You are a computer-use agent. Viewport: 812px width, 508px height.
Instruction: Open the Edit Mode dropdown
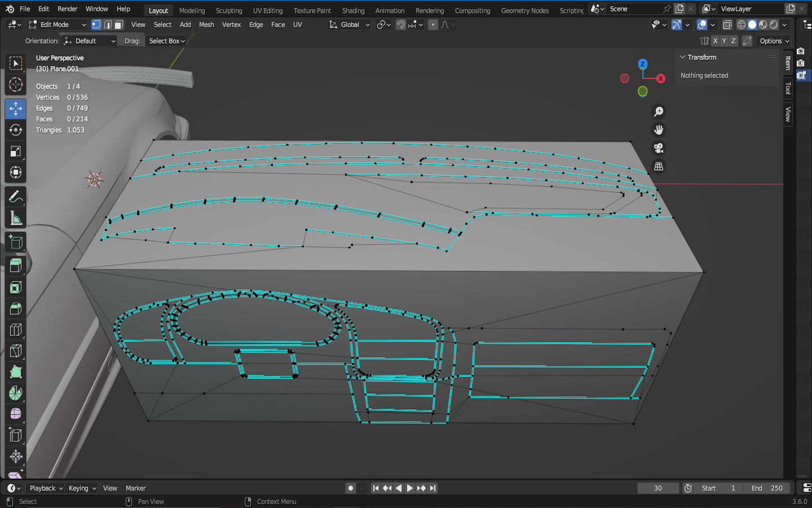point(58,25)
